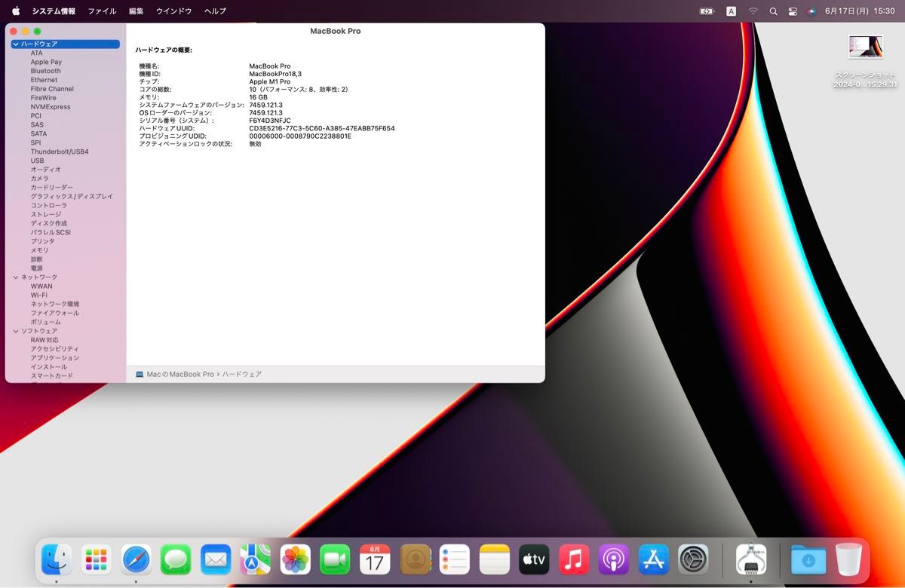
Task: Launch Safari from the Dock
Action: [x=137, y=559]
